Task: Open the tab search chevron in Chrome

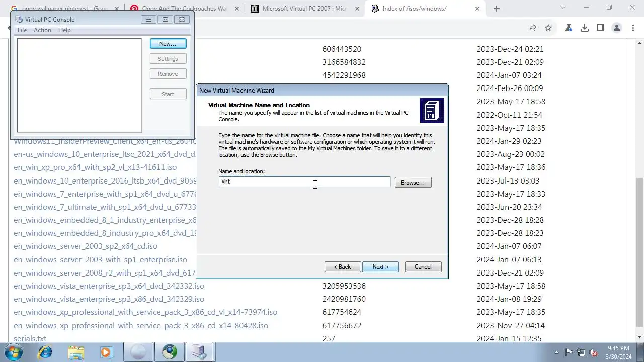Action: pyautogui.click(x=563, y=8)
